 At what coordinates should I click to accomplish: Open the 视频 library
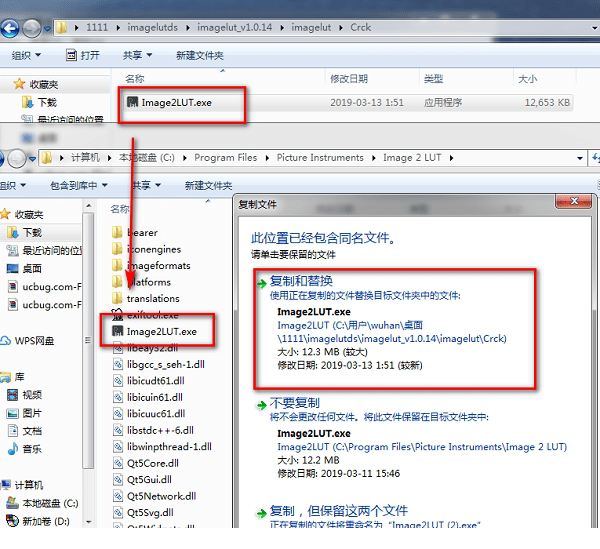pyautogui.click(x=24, y=395)
